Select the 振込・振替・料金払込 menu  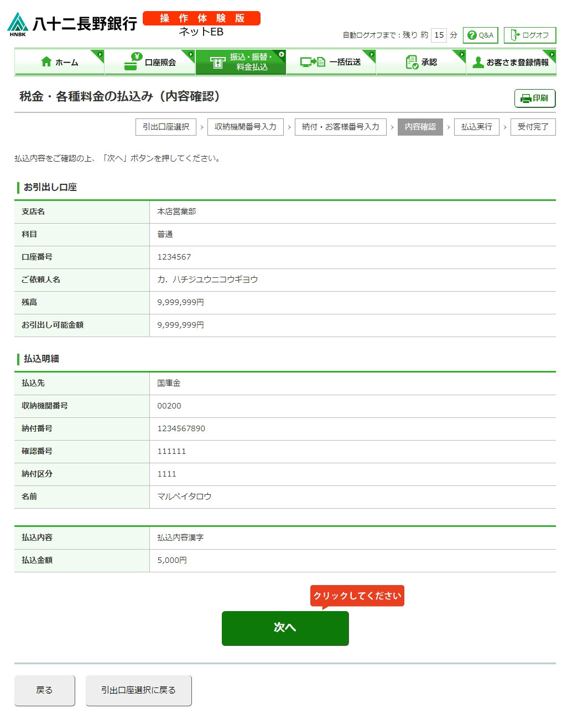pos(241,62)
